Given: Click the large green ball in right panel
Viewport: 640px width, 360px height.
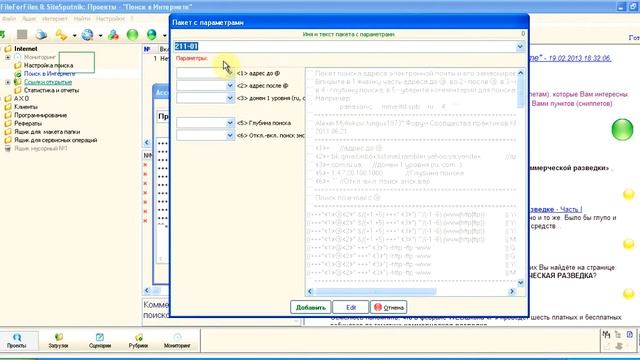Looking at the screenshot, I should tap(622, 129).
